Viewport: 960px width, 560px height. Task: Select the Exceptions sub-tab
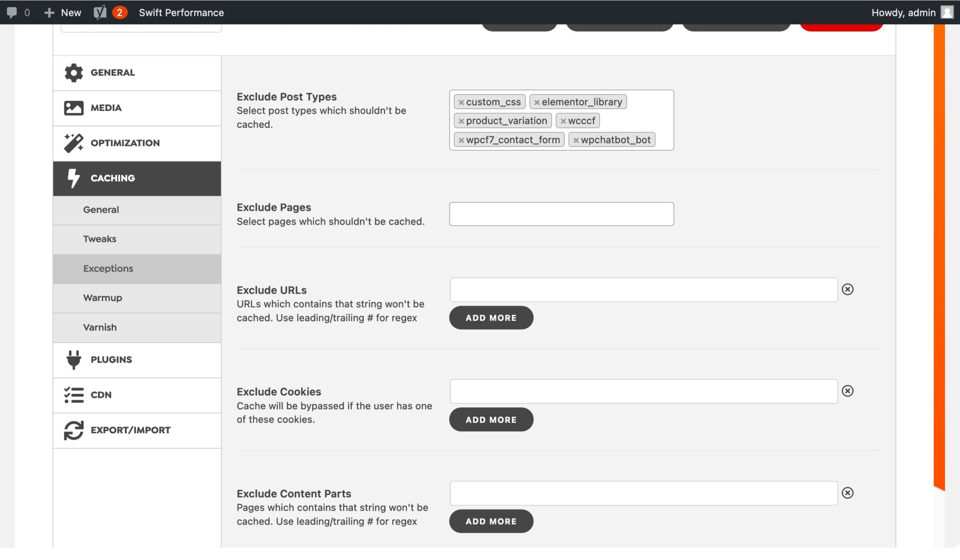click(x=137, y=269)
